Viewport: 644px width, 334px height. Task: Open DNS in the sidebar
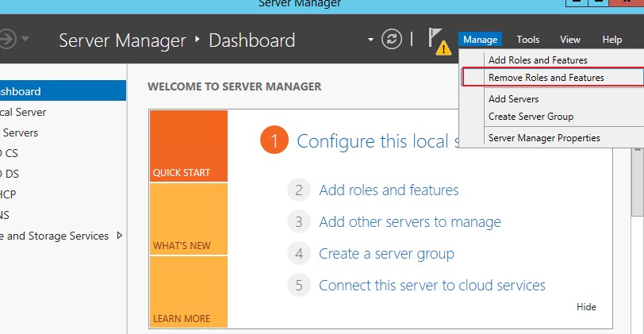(63, 215)
